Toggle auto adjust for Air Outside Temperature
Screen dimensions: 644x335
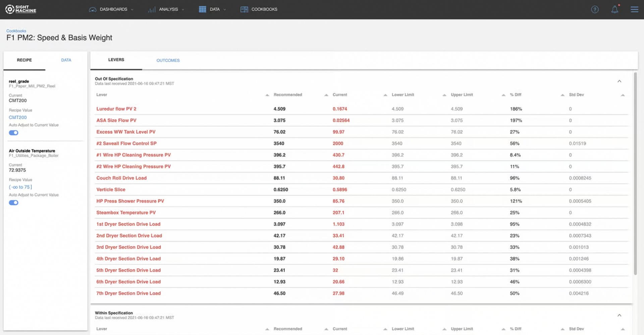click(x=13, y=203)
